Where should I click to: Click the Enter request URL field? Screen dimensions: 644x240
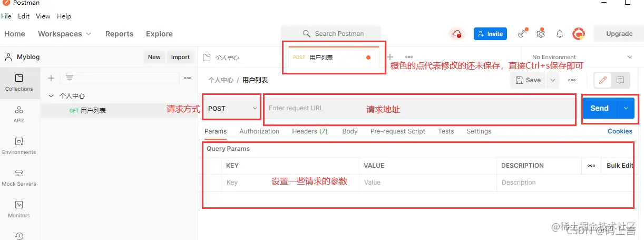pos(419,108)
